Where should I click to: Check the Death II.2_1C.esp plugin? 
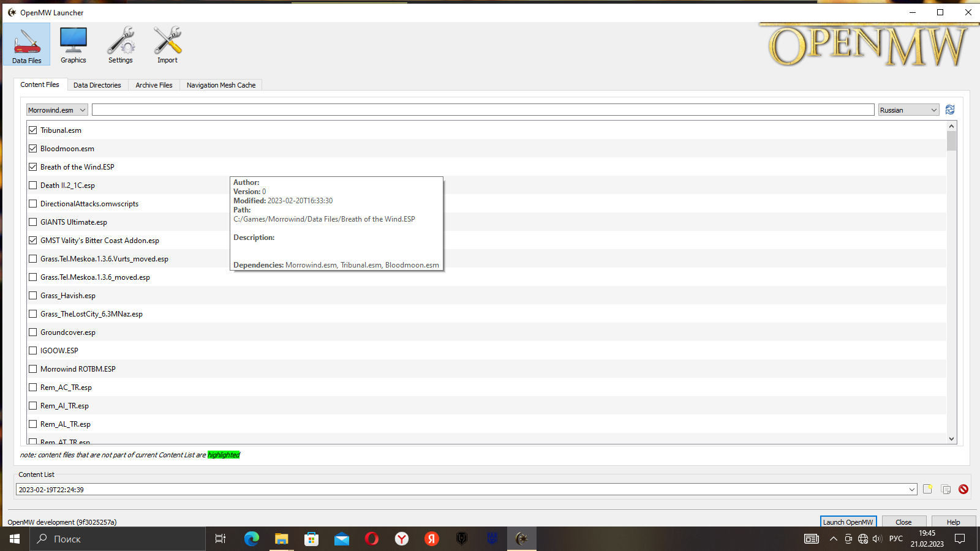click(x=32, y=185)
